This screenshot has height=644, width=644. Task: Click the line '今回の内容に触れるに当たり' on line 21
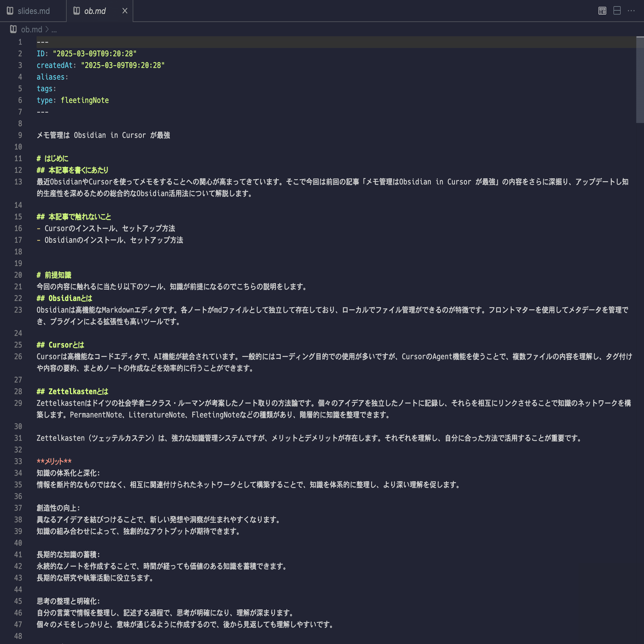pyautogui.click(x=172, y=287)
